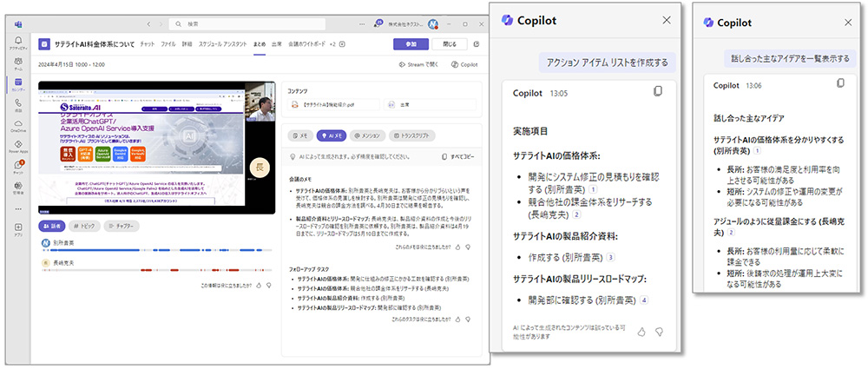Open the 出席 attendance content card
This screenshot has width=868, height=369.
pos(430,104)
